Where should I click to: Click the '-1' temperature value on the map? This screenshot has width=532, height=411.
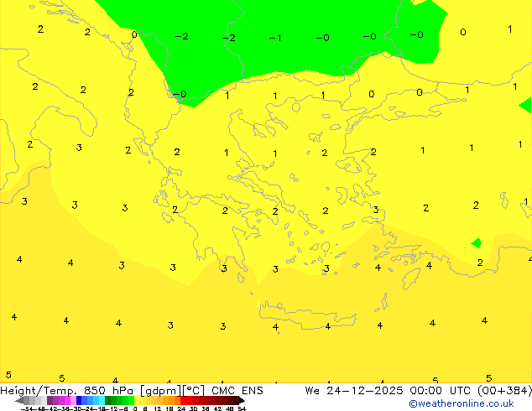[x=275, y=38]
